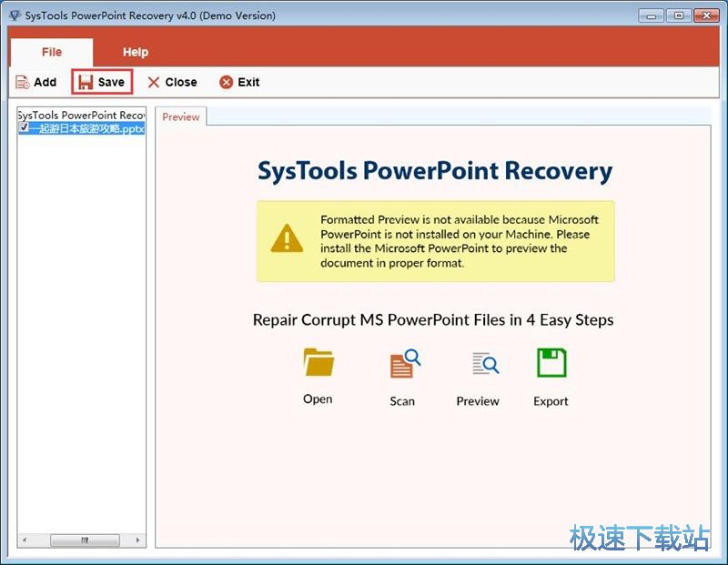728x565 pixels.
Task: Click the Preview magnifier icon
Action: [485, 364]
